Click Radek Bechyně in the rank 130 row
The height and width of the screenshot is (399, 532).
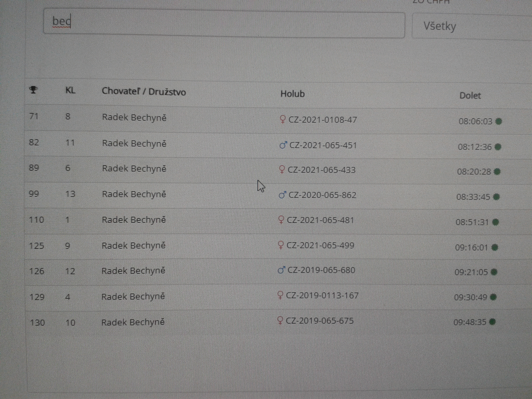(133, 322)
